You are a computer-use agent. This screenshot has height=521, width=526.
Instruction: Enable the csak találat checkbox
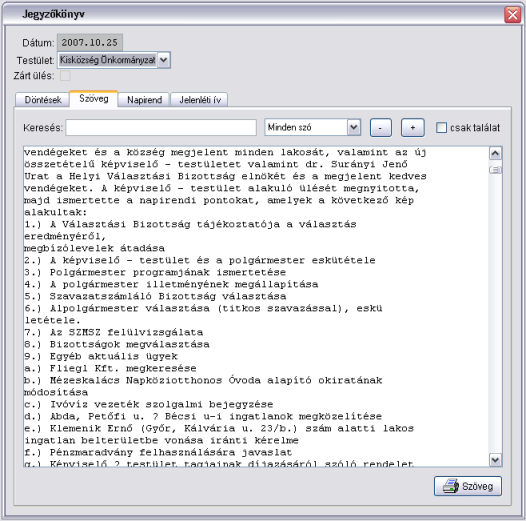[441, 127]
